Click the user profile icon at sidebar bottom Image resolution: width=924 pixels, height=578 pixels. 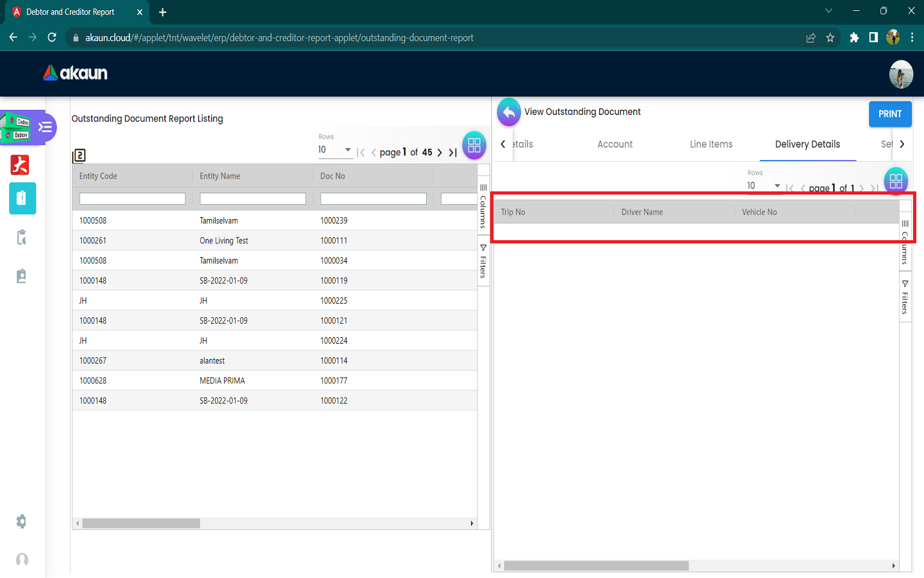[22, 559]
